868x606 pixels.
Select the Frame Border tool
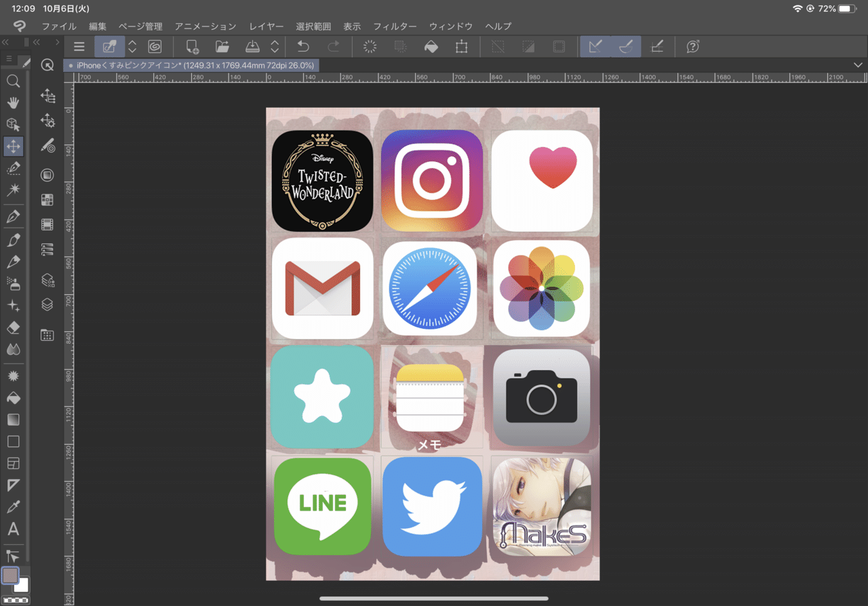[14, 463]
